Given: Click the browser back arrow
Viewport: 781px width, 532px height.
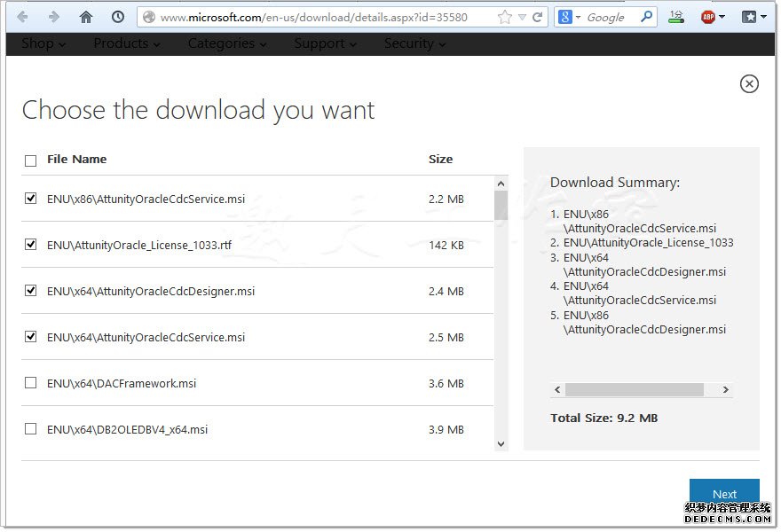Looking at the screenshot, I should click(x=22, y=17).
